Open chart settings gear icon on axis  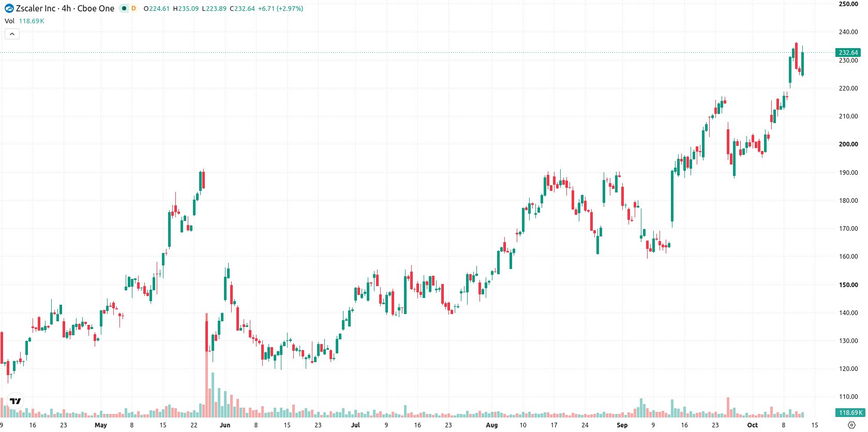852,425
